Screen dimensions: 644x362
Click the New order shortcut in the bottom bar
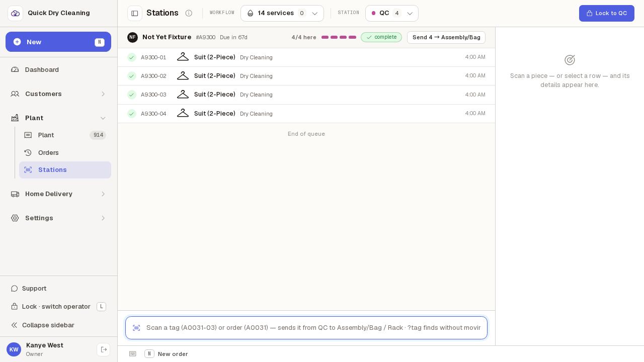[x=166, y=354]
